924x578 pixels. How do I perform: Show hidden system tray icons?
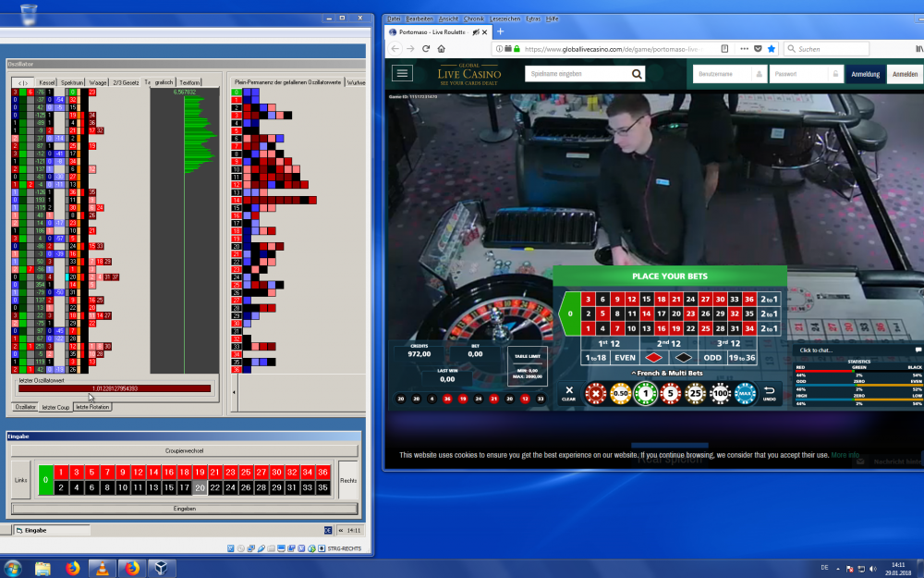pyautogui.click(x=838, y=569)
